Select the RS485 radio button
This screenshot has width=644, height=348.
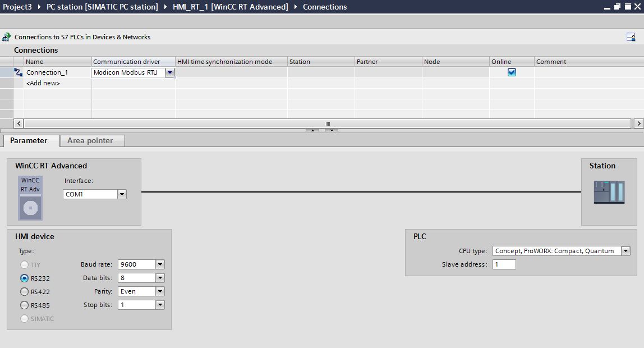pos(24,305)
